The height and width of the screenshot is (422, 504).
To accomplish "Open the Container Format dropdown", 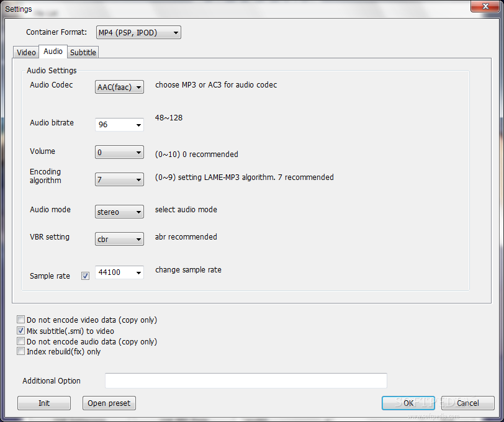I will click(x=138, y=32).
